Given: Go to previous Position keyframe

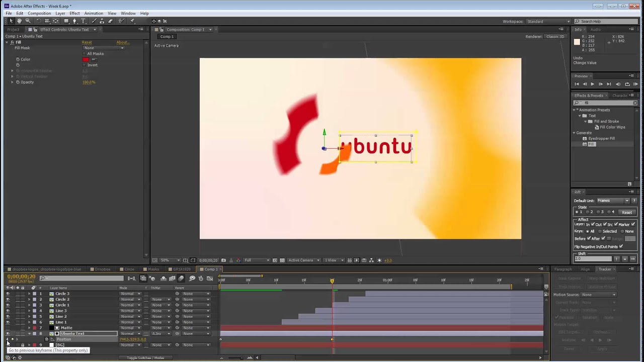Looking at the screenshot, I should point(7,339).
